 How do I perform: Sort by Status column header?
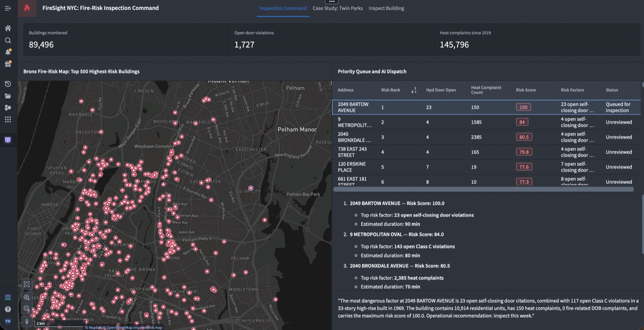pyautogui.click(x=612, y=90)
